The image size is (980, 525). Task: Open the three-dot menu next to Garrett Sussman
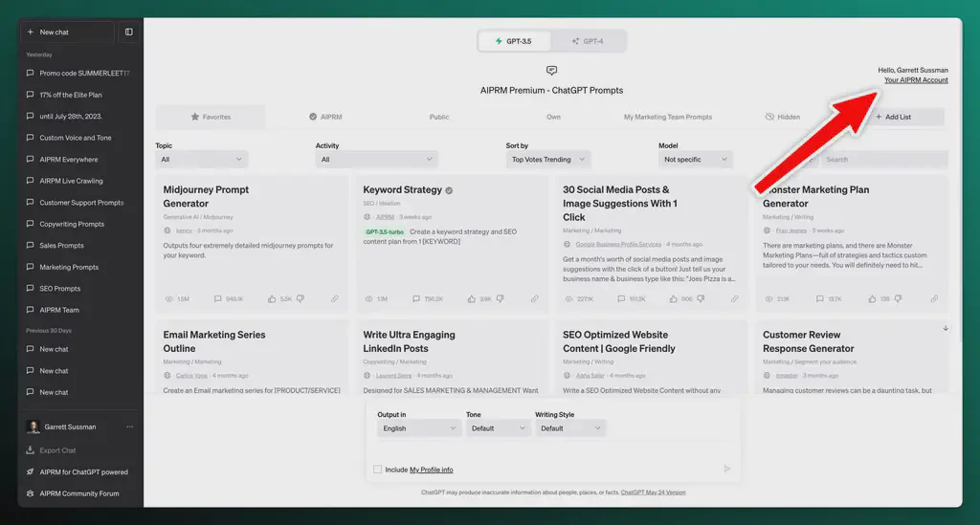(130, 427)
